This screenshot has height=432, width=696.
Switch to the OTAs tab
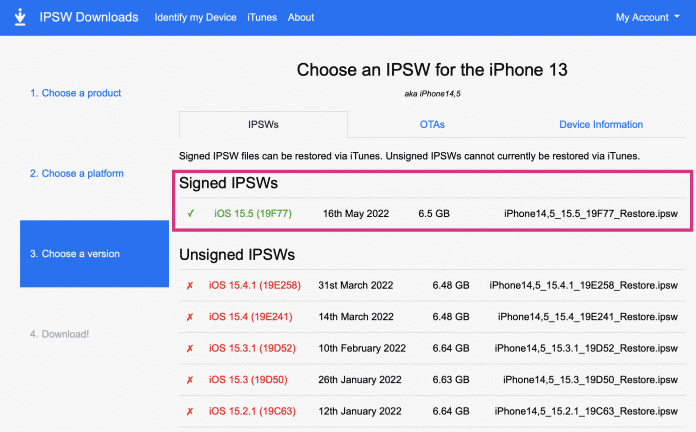click(432, 125)
